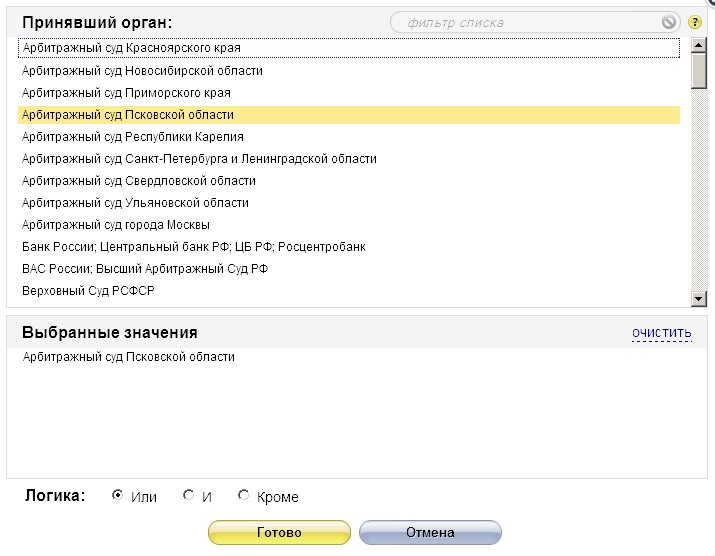The width and height of the screenshot is (715, 556).
Task: Select Арбитражный суд Республики Карелия
Action: pos(133,137)
